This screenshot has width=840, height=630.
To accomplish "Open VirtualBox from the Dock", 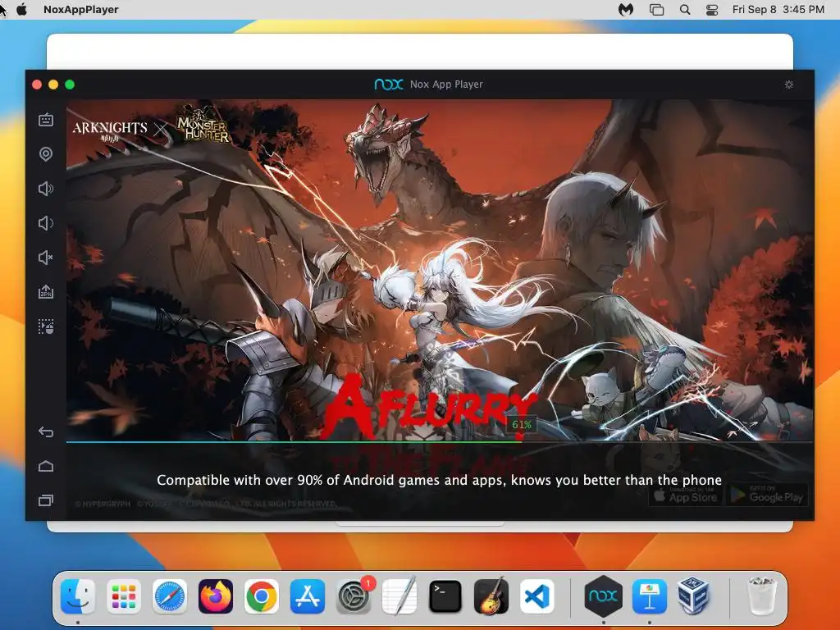I will (x=695, y=596).
